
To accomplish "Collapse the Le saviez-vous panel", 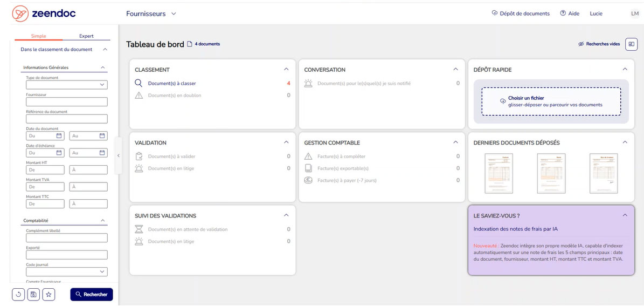I will click(x=625, y=215).
